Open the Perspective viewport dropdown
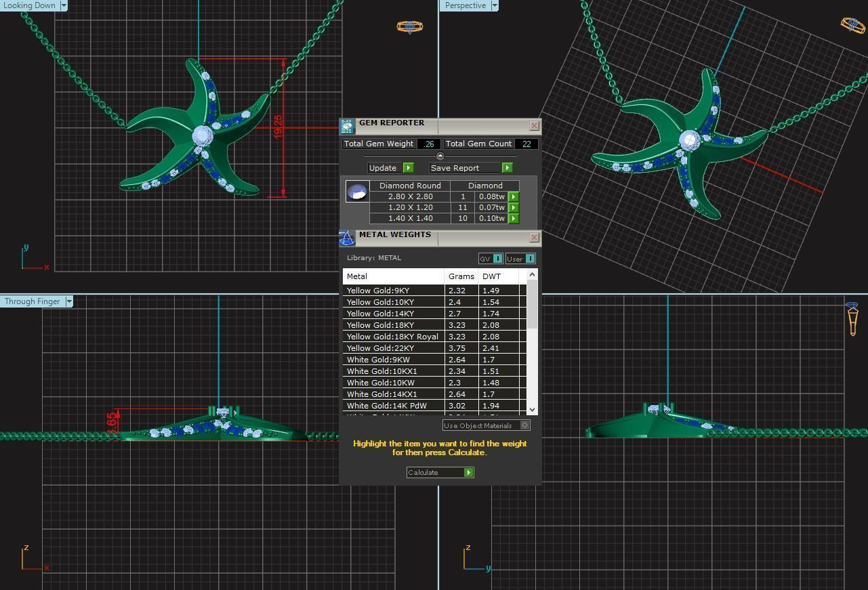Image resolution: width=868 pixels, height=590 pixels. [494, 5]
